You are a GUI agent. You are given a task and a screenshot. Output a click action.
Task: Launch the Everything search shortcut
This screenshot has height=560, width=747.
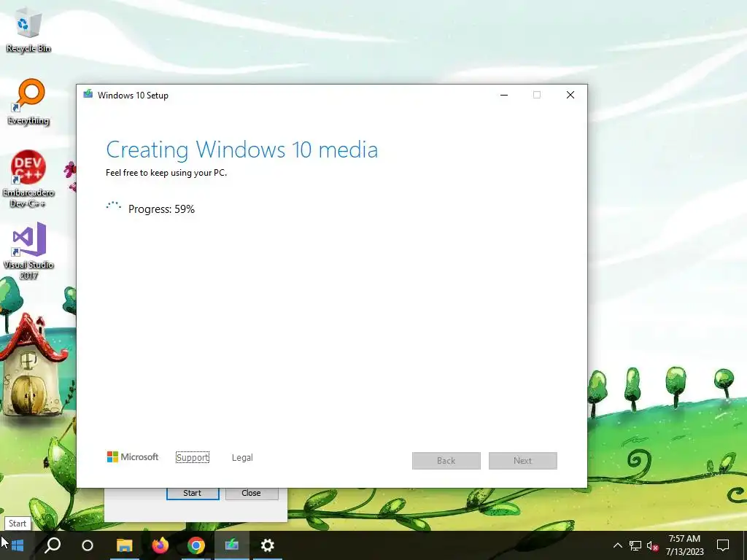[28, 102]
